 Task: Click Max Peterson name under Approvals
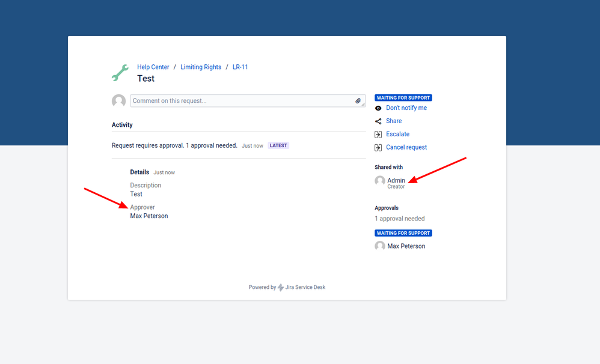(x=406, y=246)
